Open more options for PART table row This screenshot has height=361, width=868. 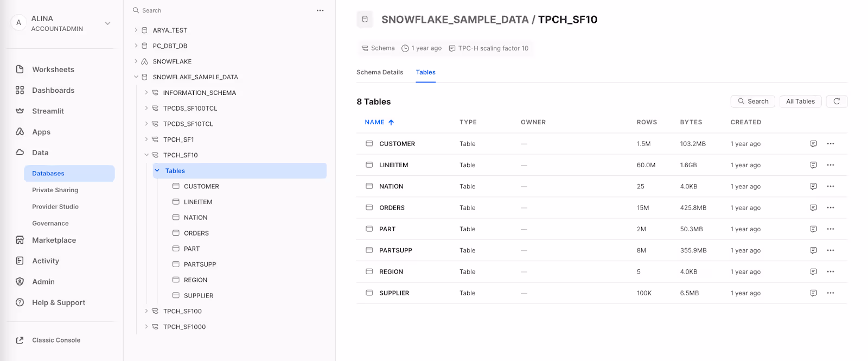click(x=831, y=229)
